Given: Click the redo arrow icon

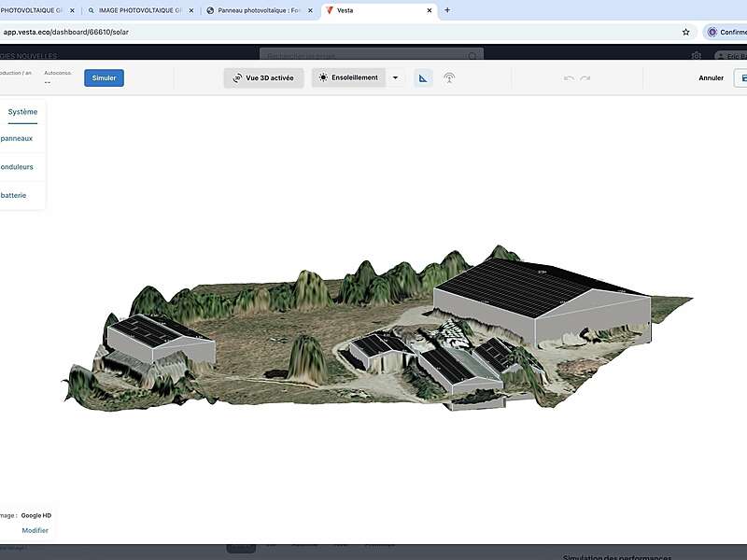Looking at the screenshot, I should point(586,78).
